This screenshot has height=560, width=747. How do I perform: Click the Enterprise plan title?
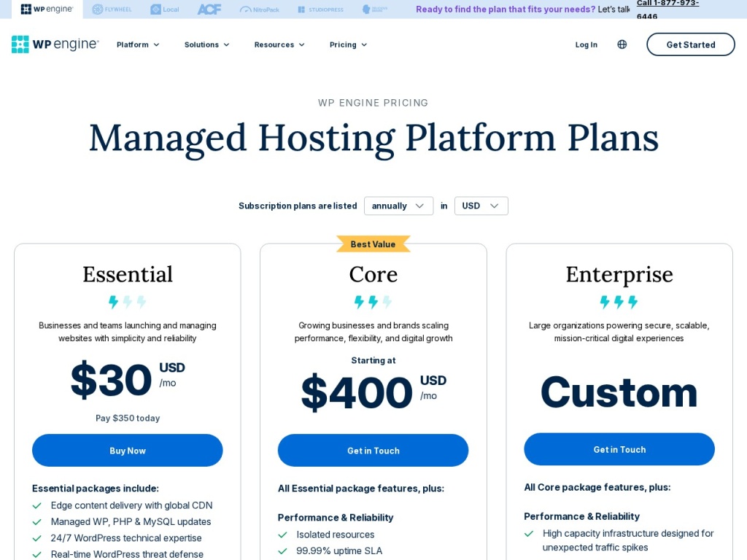[619, 274]
